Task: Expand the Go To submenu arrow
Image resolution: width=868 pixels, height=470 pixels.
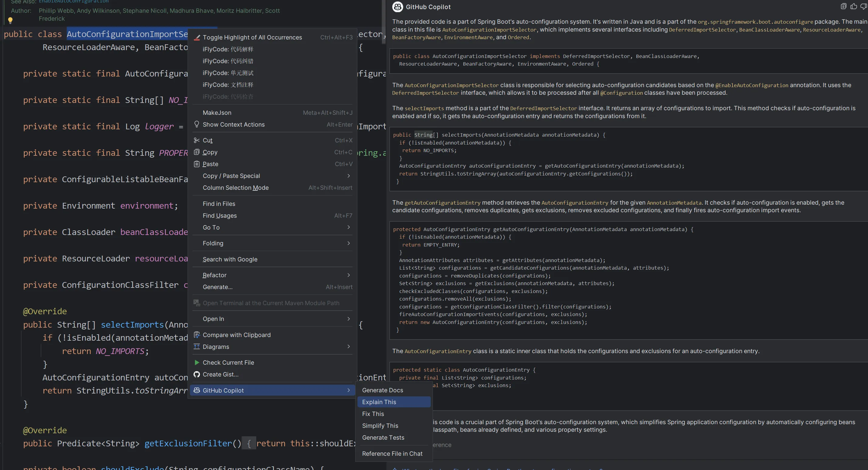Action: point(349,227)
